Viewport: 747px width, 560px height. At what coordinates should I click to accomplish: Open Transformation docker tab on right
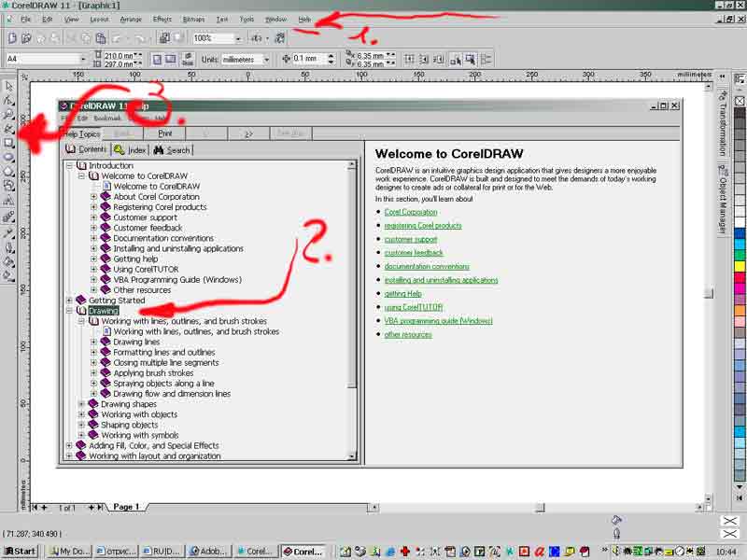tap(723, 123)
